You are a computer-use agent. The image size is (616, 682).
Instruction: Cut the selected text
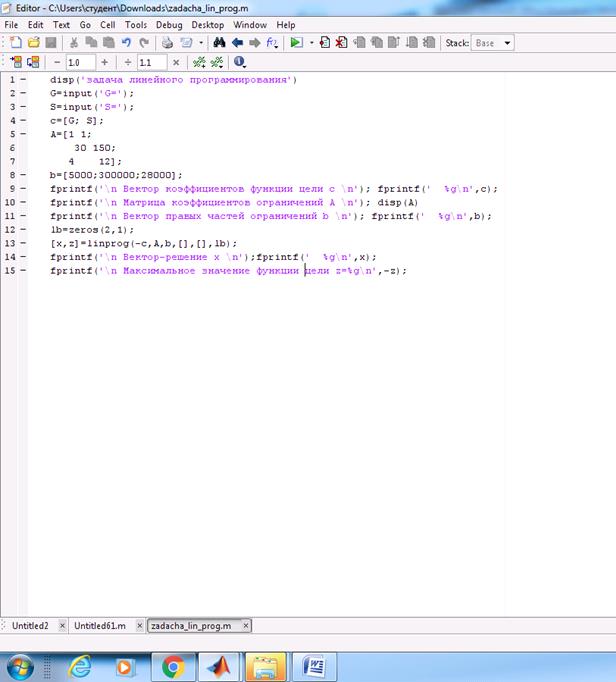click(x=74, y=43)
